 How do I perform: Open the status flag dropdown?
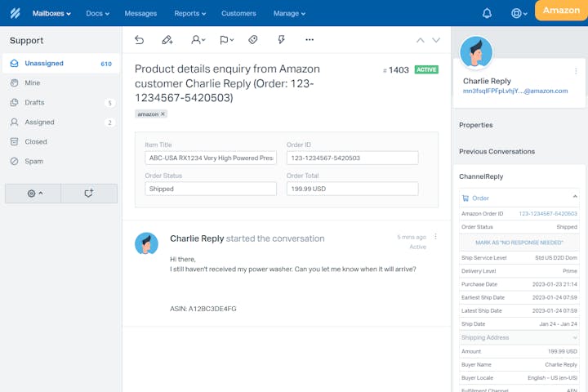point(226,39)
